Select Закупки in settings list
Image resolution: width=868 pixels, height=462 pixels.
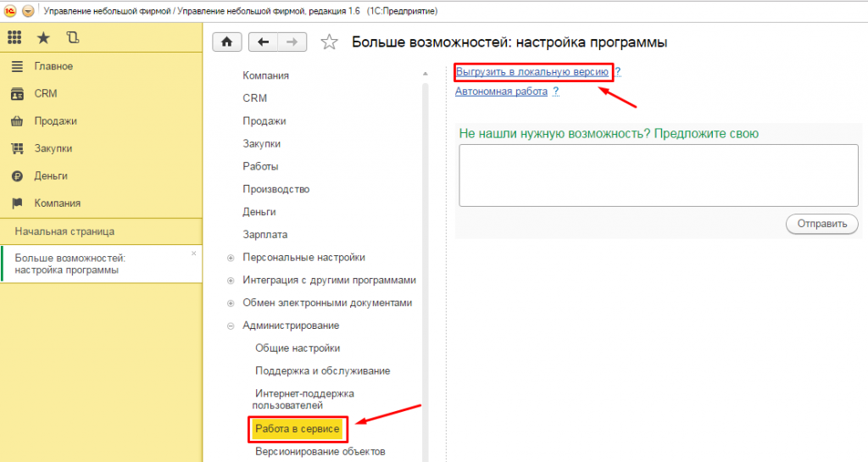[x=261, y=143]
